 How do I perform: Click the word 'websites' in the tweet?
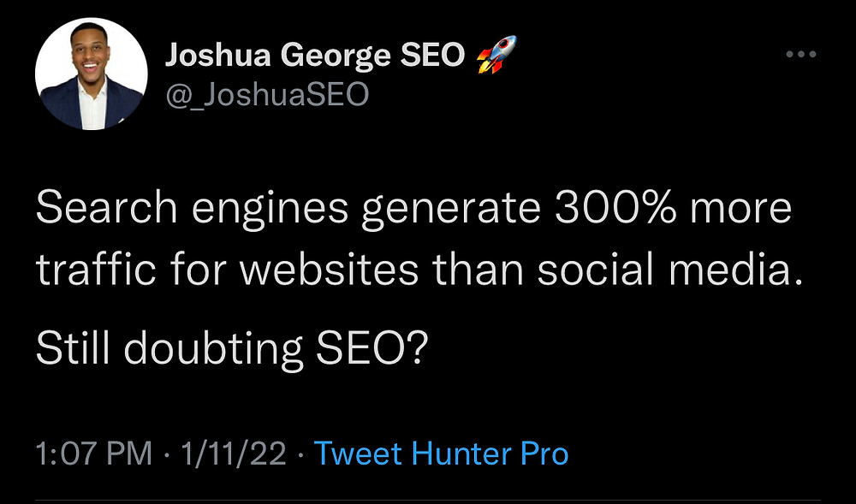pyautogui.click(x=330, y=271)
